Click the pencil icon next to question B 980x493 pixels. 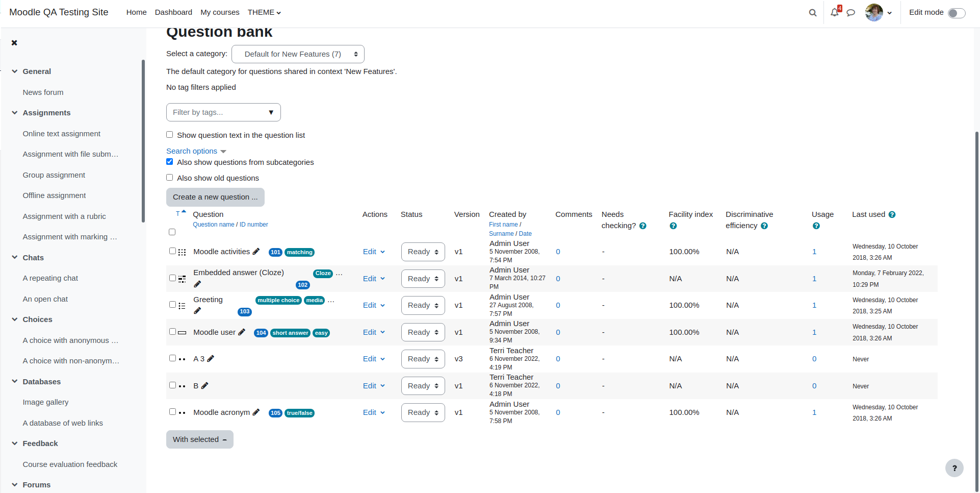(x=204, y=386)
